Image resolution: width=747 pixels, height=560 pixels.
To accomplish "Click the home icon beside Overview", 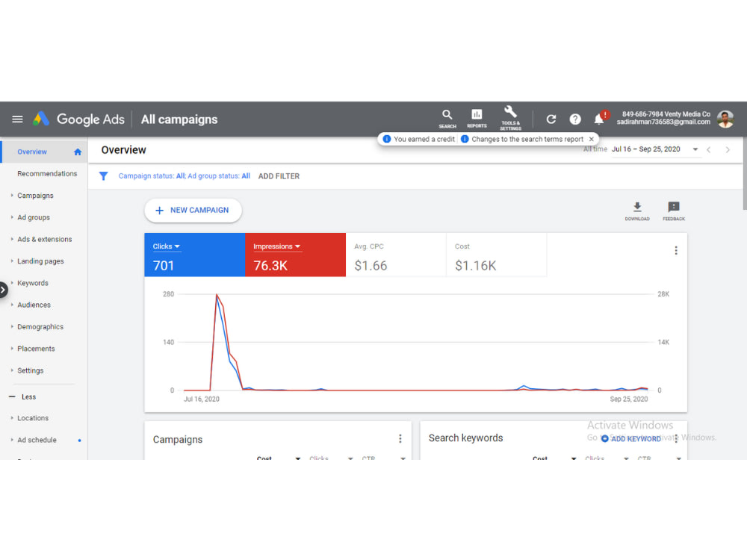I will click(x=78, y=152).
